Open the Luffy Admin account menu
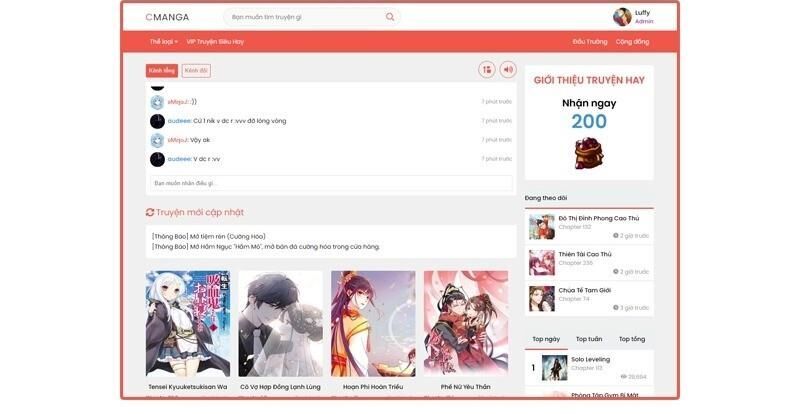The image size is (800, 414). click(643, 17)
